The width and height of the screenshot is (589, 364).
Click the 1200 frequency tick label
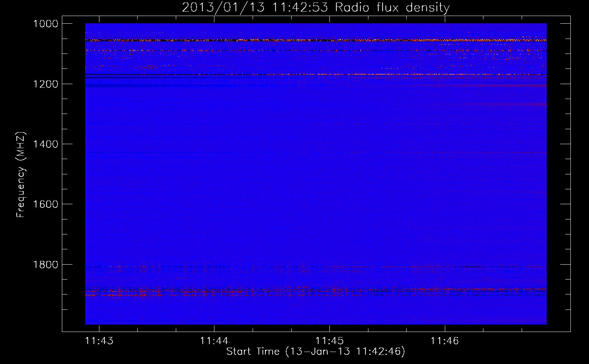point(46,84)
